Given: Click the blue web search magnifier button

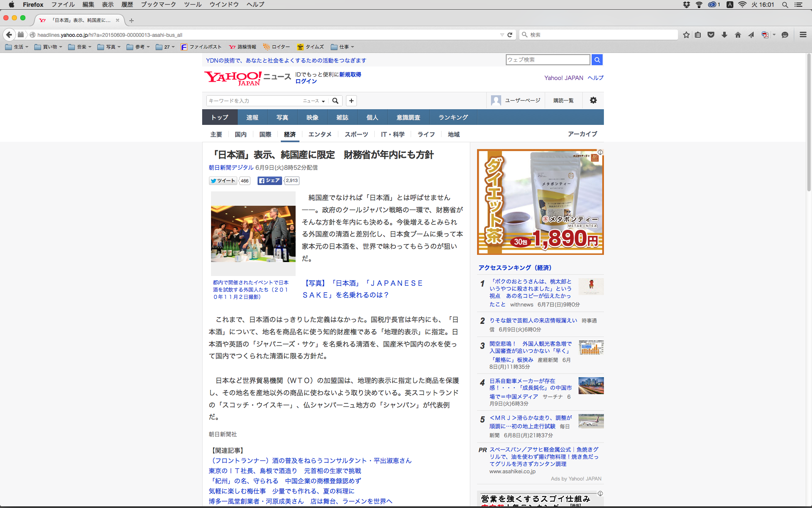Looking at the screenshot, I should click(597, 60).
